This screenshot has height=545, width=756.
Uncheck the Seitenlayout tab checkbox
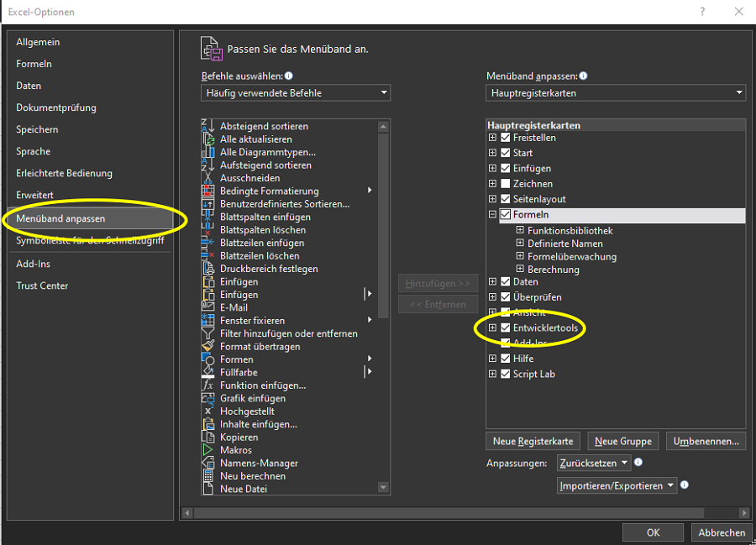coord(506,199)
